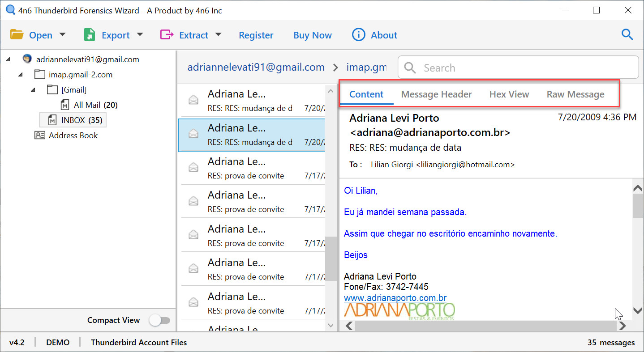This screenshot has width=644, height=352.
Task: Click the date 7/20/2009 4:36 PM
Action: (597, 117)
